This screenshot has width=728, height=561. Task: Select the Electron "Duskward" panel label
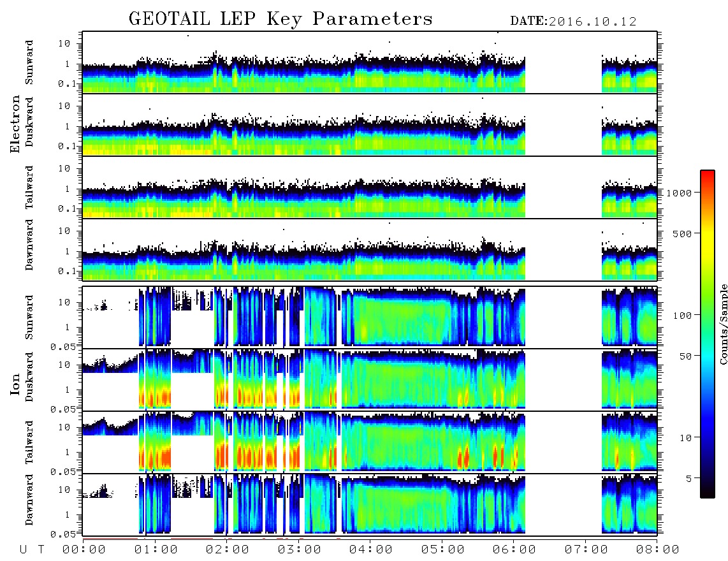tap(29, 122)
